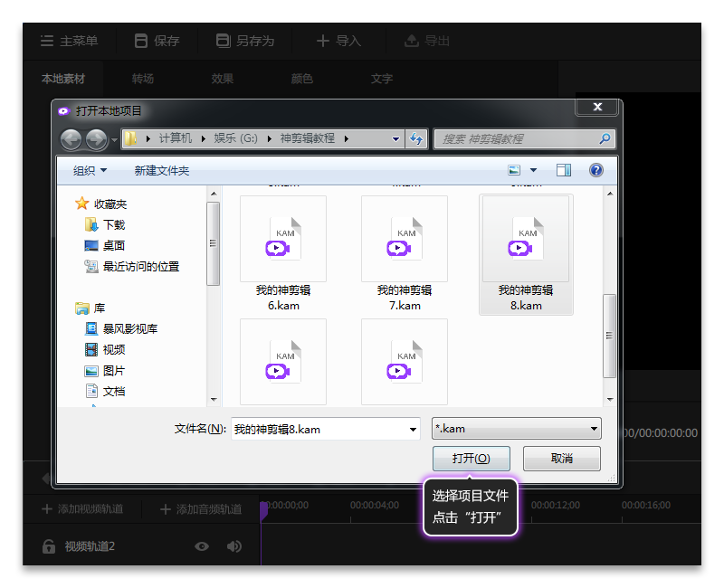The height and width of the screenshot is (588, 724).
Task: Click 添加音频轨道 add audio track
Action: (201, 509)
